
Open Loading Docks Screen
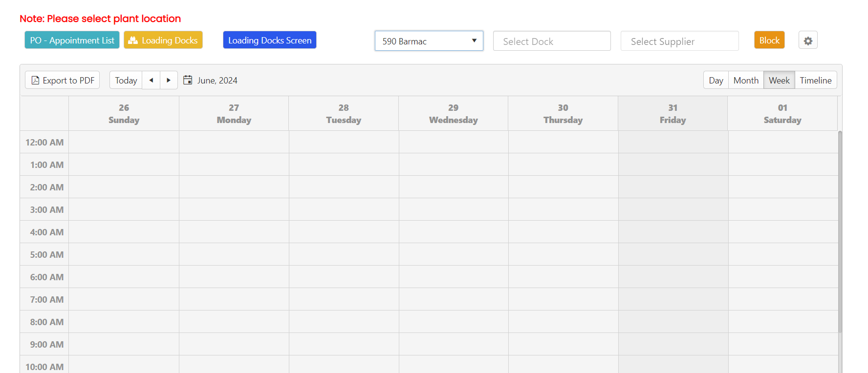coord(269,40)
